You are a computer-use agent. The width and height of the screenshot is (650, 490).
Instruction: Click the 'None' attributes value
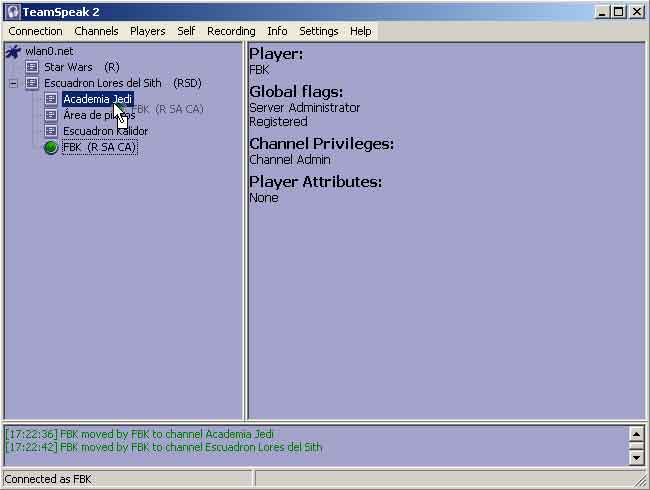(x=264, y=198)
